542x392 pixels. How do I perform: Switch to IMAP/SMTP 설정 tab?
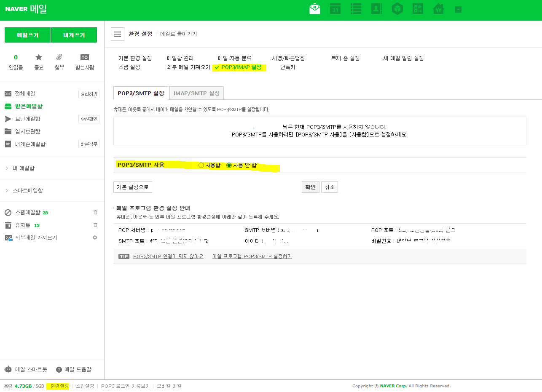click(196, 93)
